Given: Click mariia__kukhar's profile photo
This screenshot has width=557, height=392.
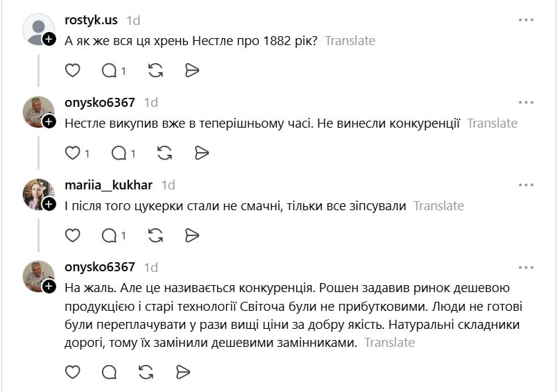Looking at the screenshot, I should click(37, 194).
